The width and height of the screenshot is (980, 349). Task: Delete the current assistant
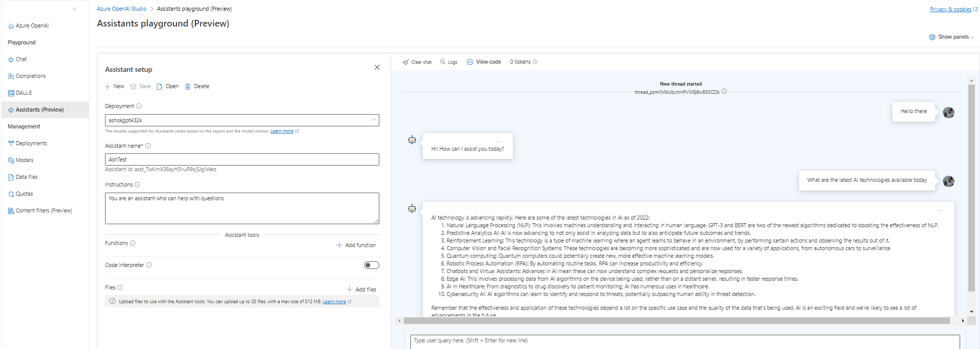(x=197, y=86)
